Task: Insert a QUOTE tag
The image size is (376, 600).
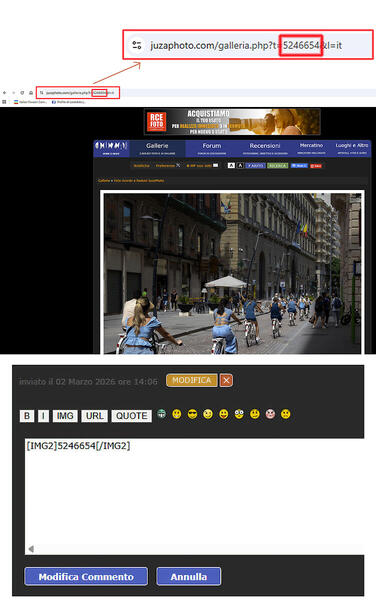Action: (132, 416)
